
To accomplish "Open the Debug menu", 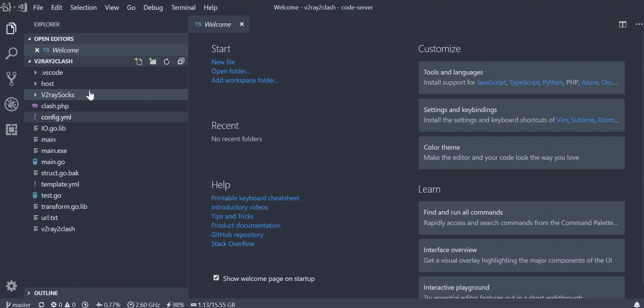I will click(153, 7).
